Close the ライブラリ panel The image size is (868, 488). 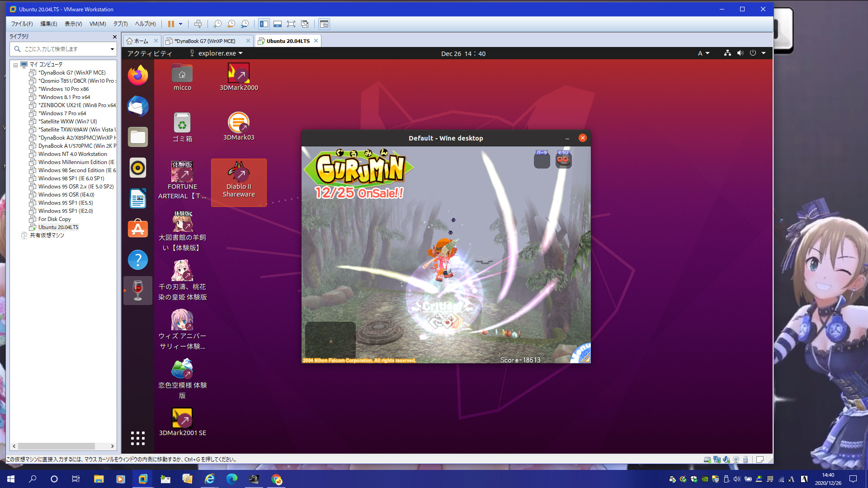click(114, 37)
